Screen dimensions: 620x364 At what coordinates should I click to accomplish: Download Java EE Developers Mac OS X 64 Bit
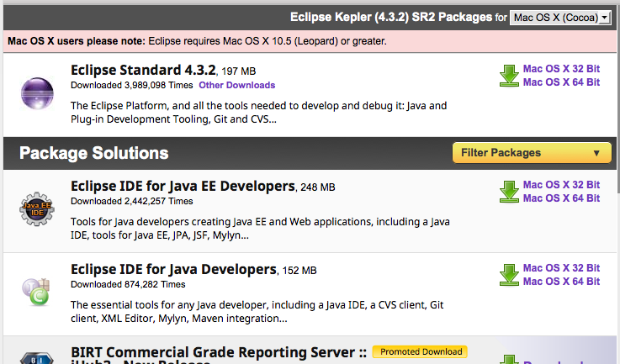[561, 198]
